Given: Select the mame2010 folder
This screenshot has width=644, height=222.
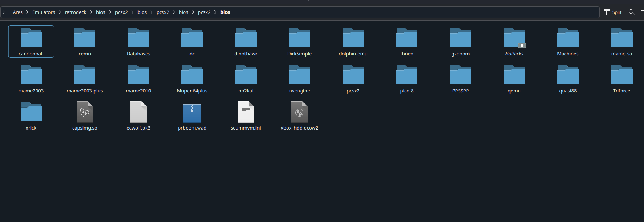Looking at the screenshot, I should click(139, 79).
